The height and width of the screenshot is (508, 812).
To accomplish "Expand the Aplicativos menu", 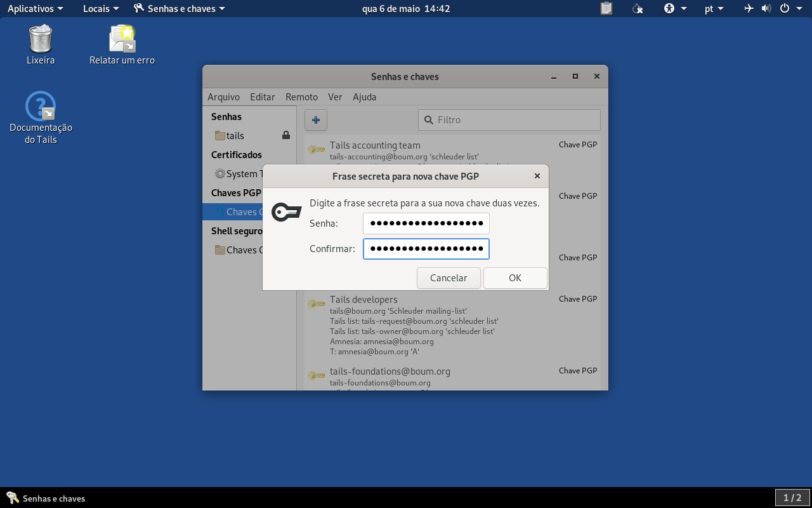I will tap(36, 8).
